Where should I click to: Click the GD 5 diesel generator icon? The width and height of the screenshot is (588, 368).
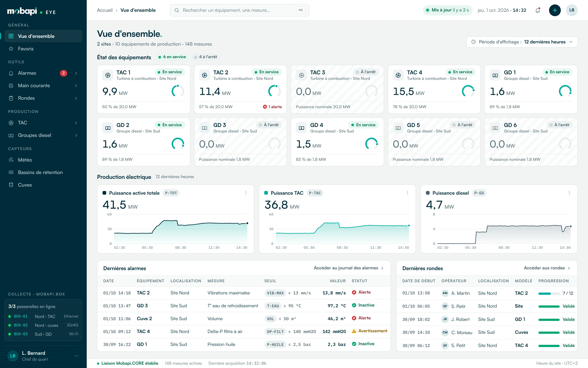(398, 128)
